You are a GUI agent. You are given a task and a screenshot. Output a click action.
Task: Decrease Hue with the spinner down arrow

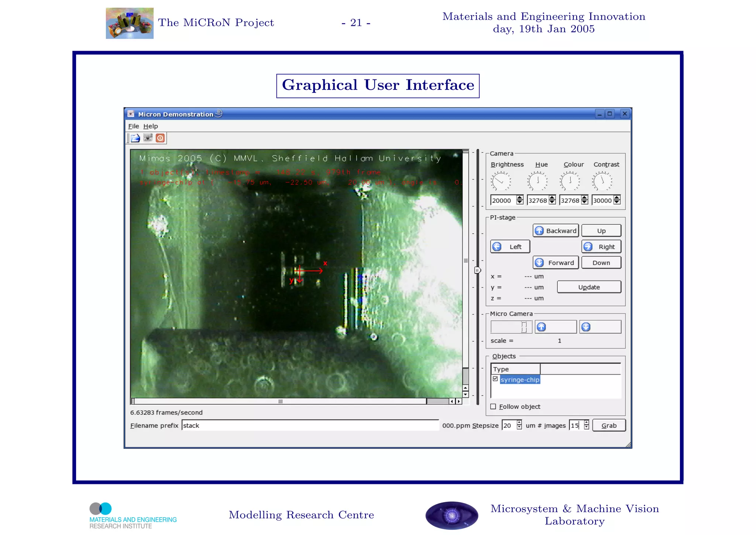[x=552, y=202]
